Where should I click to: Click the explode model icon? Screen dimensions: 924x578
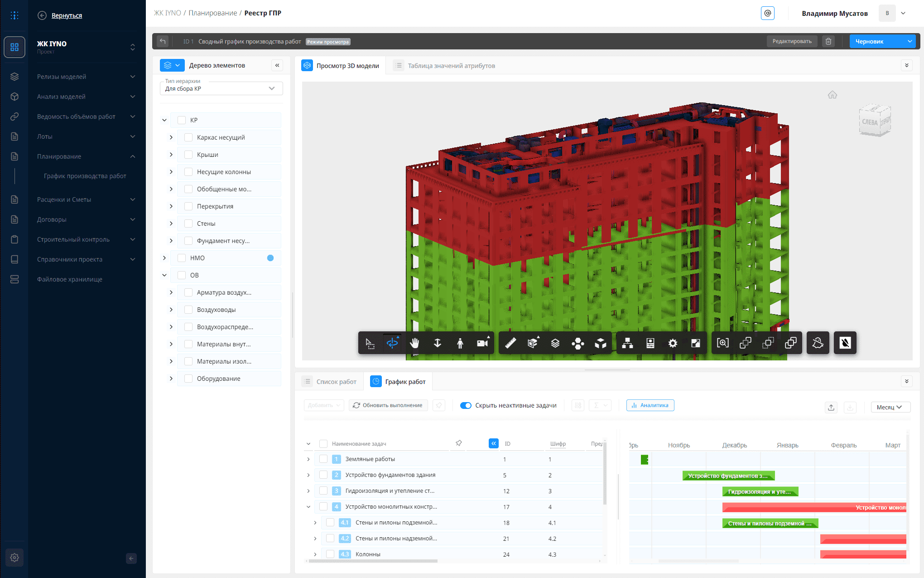click(578, 343)
